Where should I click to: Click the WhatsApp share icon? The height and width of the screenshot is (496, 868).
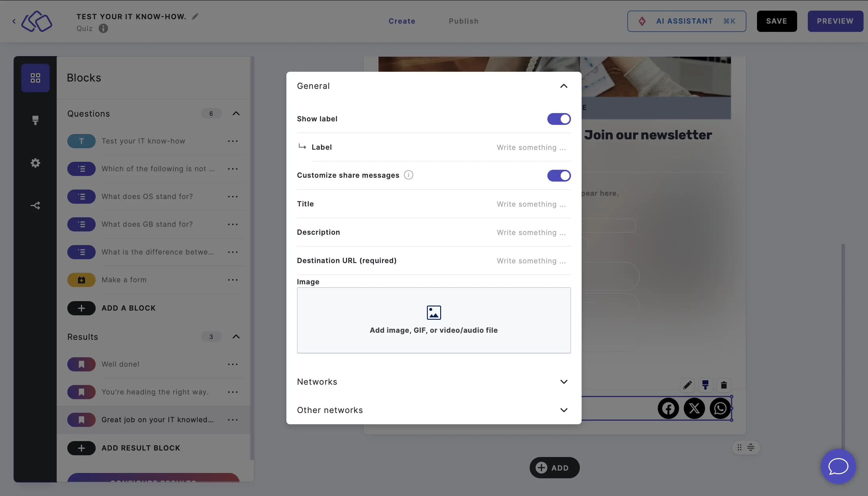[720, 408]
